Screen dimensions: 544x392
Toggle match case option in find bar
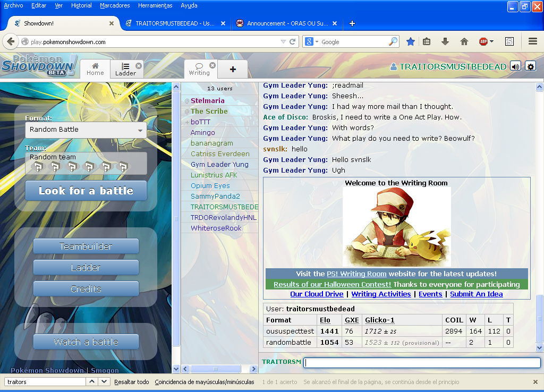pos(205,382)
